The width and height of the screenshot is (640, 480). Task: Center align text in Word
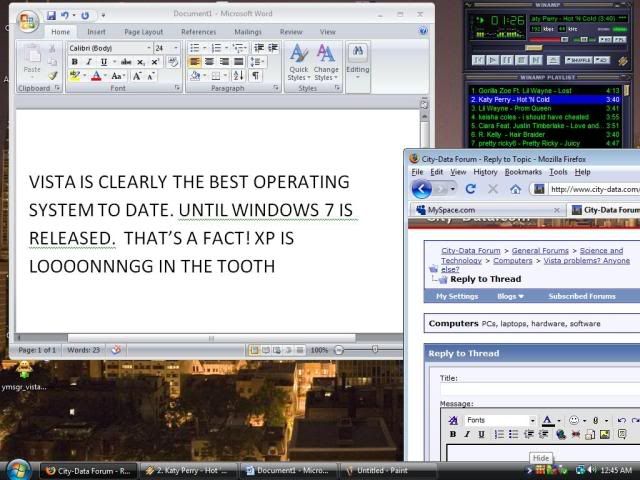pyautogui.click(x=209, y=62)
